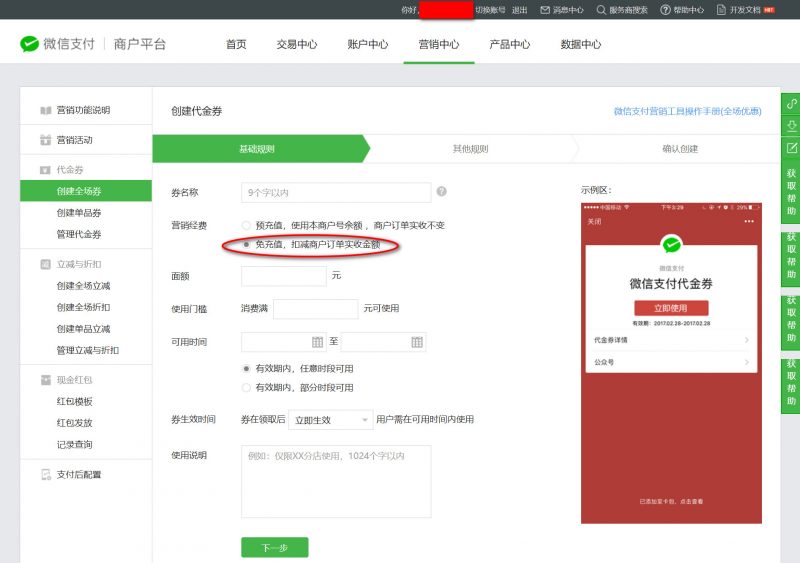
Task: Click the WeChat Pay logo icon
Action: 29,44
